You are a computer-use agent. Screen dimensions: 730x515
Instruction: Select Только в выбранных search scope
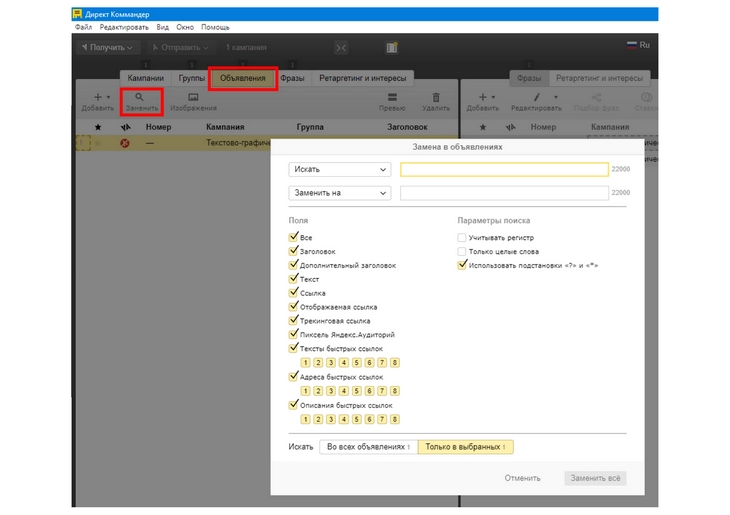point(466,447)
